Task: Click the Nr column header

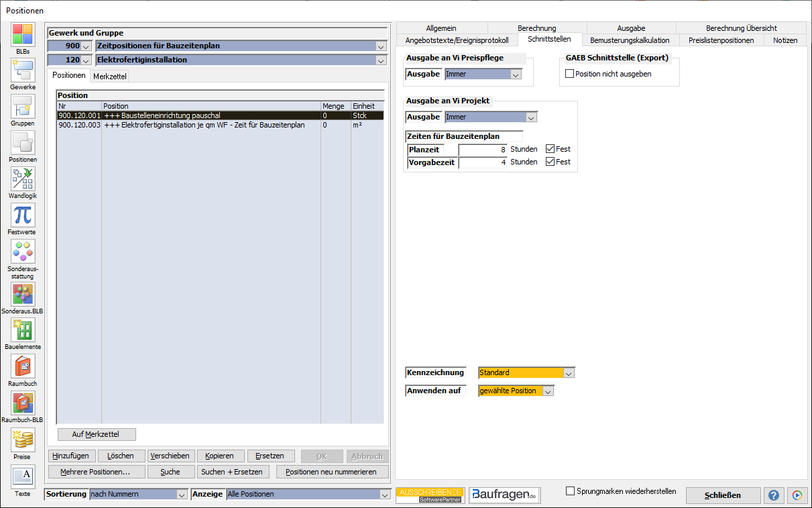Action: coord(78,106)
